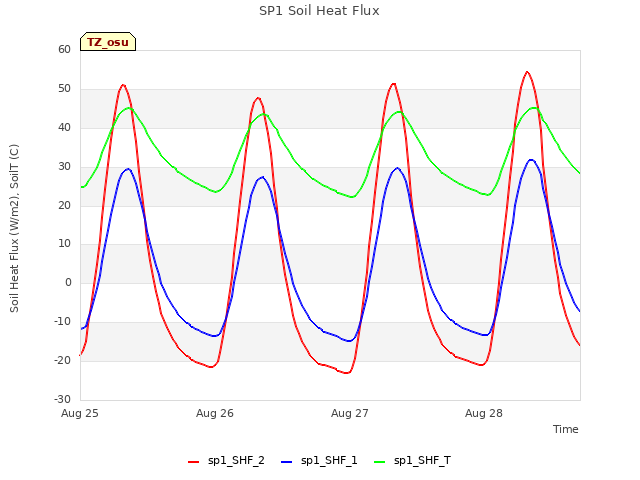Click the TZ_osu annotation label
Image resolution: width=640 pixels, height=480 pixels.
pos(108,42)
